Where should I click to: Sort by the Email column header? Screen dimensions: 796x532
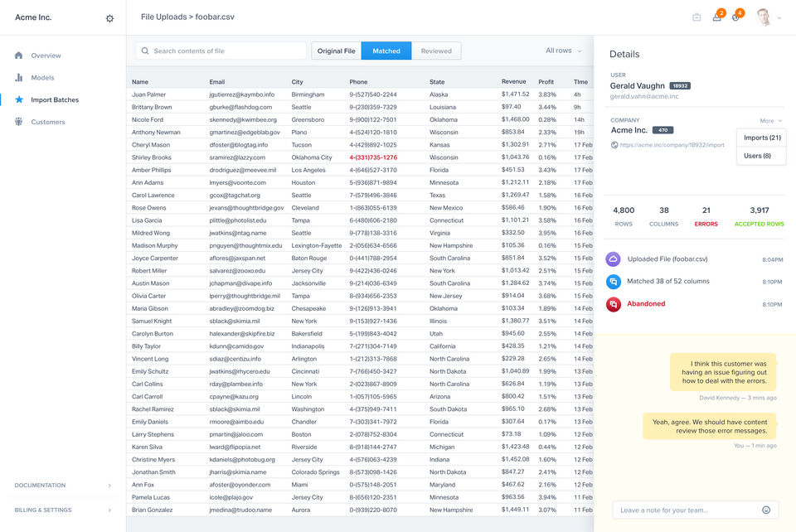pos(216,82)
